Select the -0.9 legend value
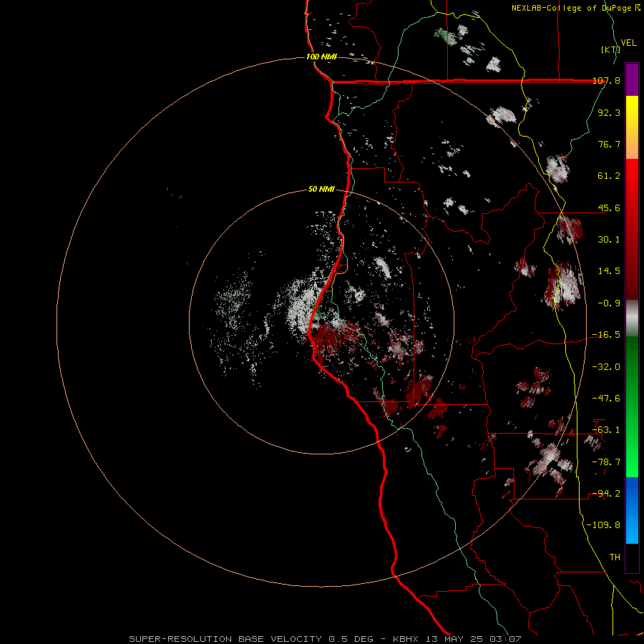The image size is (644, 644). pyautogui.click(x=609, y=303)
